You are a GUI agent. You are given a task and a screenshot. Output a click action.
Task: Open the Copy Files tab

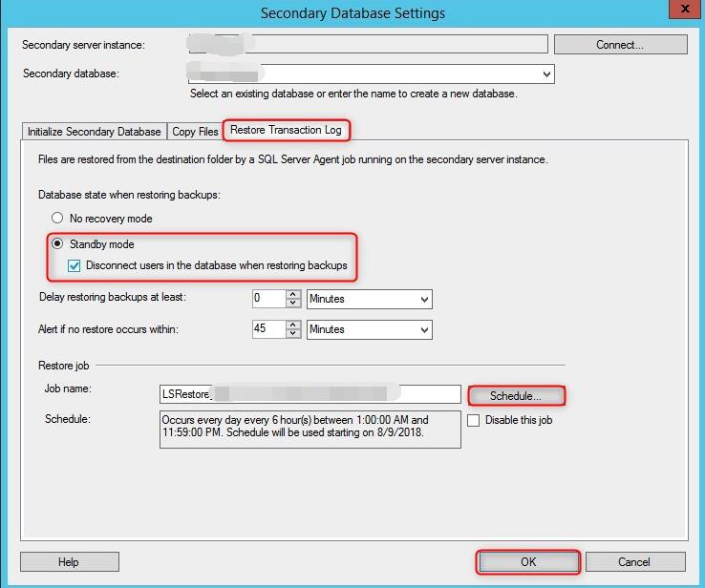tap(195, 132)
